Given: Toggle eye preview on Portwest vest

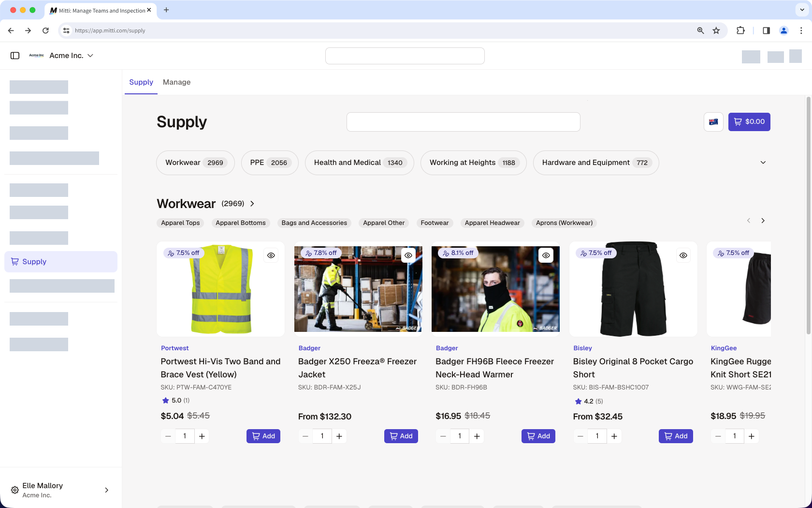Looking at the screenshot, I should [271, 255].
